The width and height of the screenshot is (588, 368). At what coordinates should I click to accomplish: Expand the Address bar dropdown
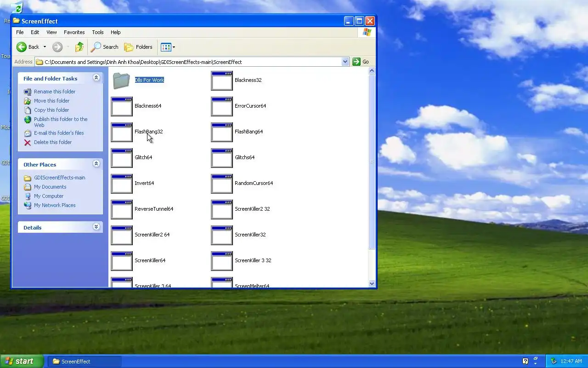tap(345, 62)
